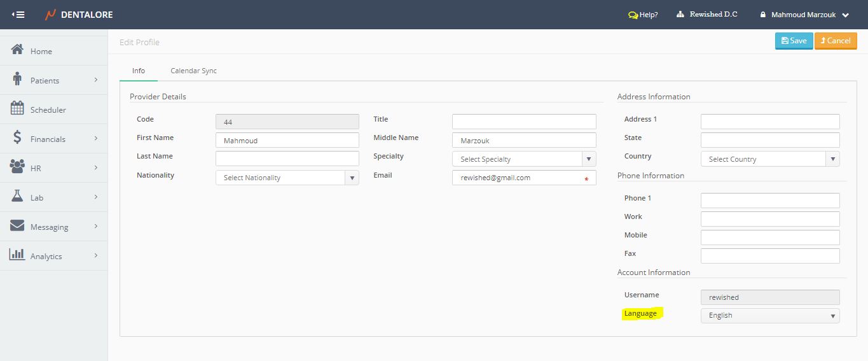Open the Help chat link
Screen dimensions: 868x361
pyautogui.click(x=643, y=15)
